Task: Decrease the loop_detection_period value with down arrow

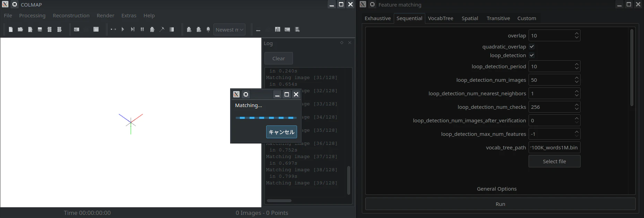Action: 576,68
